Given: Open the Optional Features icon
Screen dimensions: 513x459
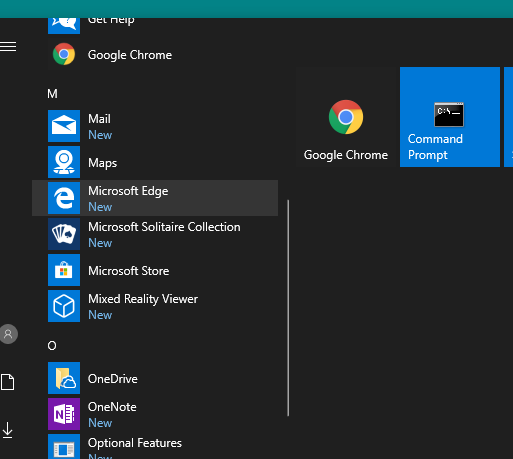Looking at the screenshot, I should click(x=64, y=446).
